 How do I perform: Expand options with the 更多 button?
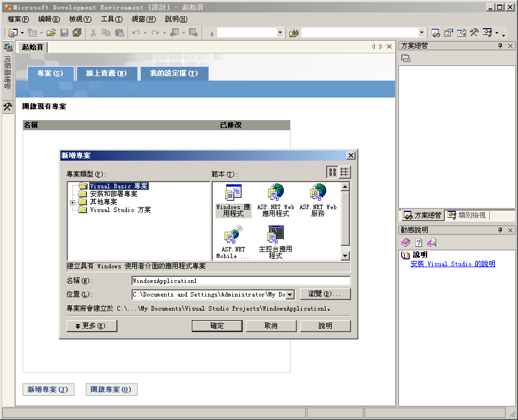point(92,326)
